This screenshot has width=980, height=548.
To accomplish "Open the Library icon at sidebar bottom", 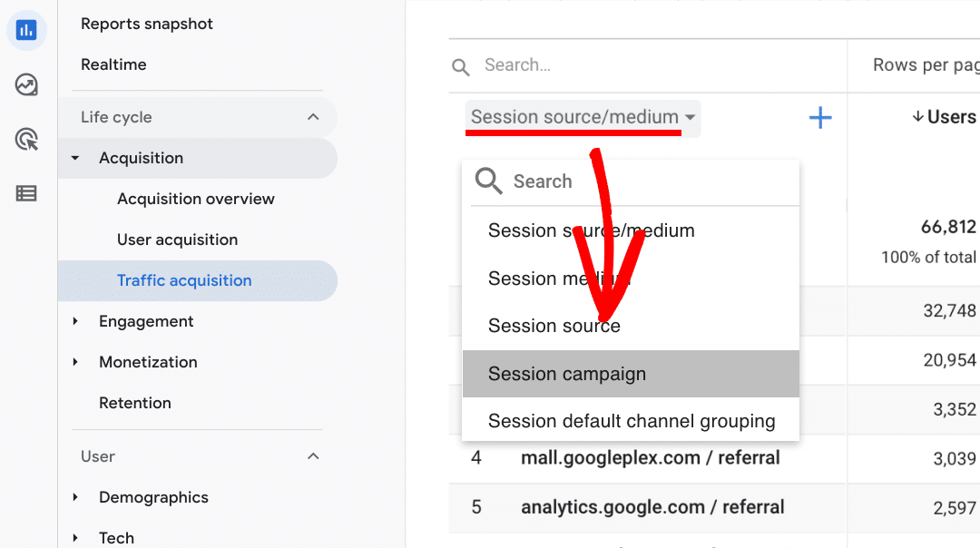I will pos(26,193).
